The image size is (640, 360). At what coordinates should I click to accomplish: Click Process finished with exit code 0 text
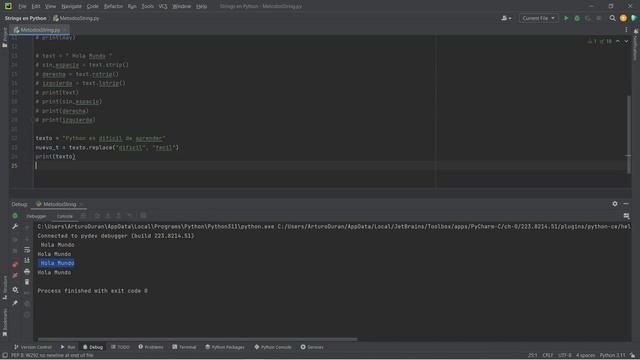tap(93, 291)
